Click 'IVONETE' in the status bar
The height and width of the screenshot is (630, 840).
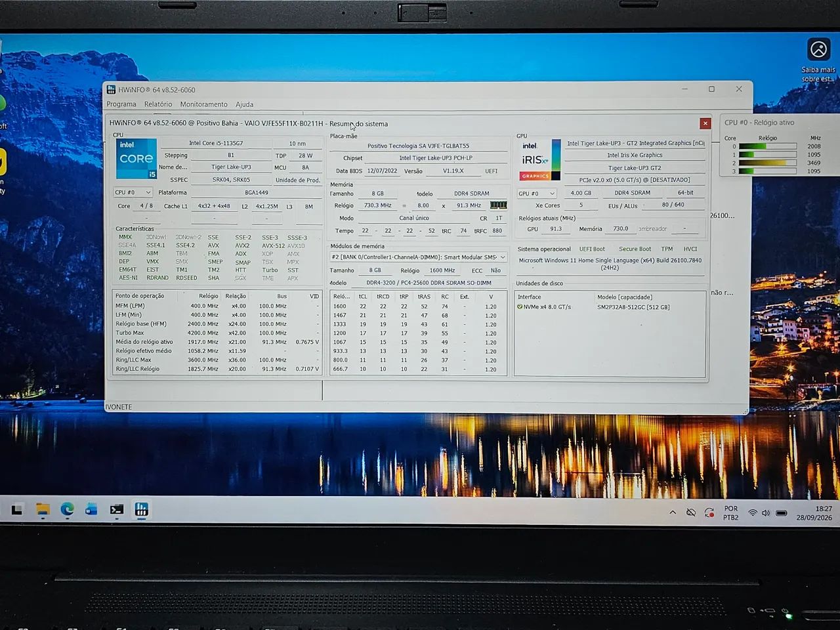point(119,407)
